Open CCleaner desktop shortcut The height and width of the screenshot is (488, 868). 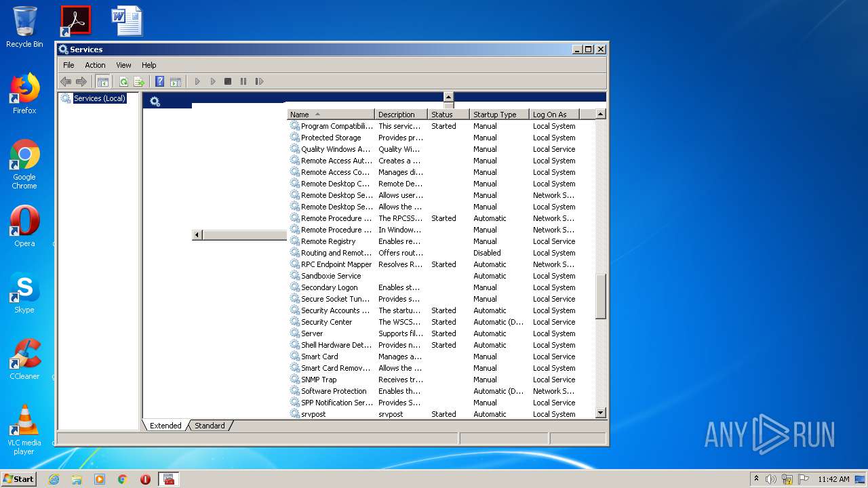(24, 359)
